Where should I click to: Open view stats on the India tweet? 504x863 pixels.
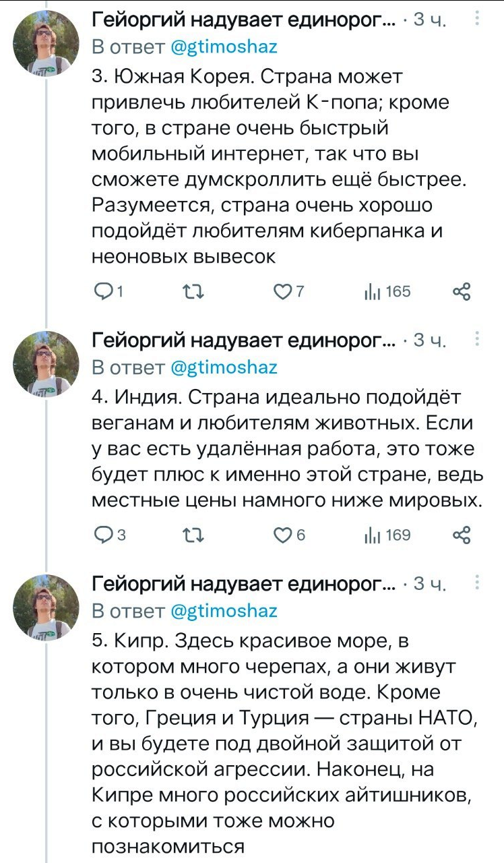click(371, 535)
